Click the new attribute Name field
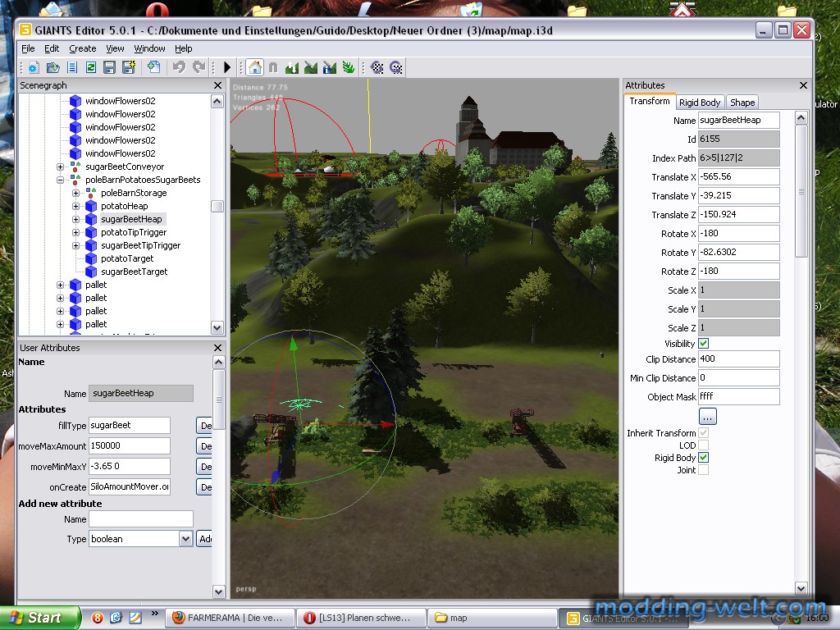The height and width of the screenshot is (630, 840). pyautogui.click(x=141, y=519)
